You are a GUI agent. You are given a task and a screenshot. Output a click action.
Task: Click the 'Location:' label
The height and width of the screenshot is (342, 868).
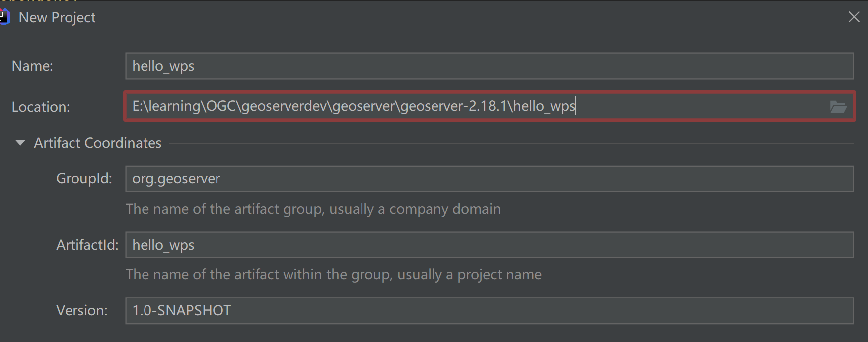[41, 107]
